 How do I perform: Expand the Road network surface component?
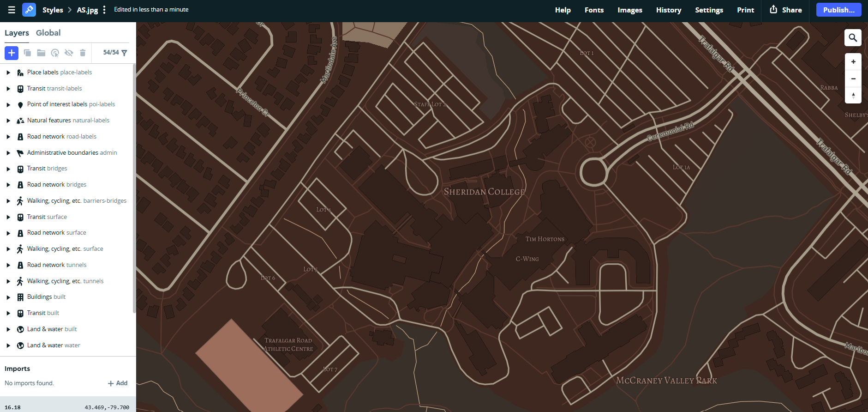pos(8,233)
